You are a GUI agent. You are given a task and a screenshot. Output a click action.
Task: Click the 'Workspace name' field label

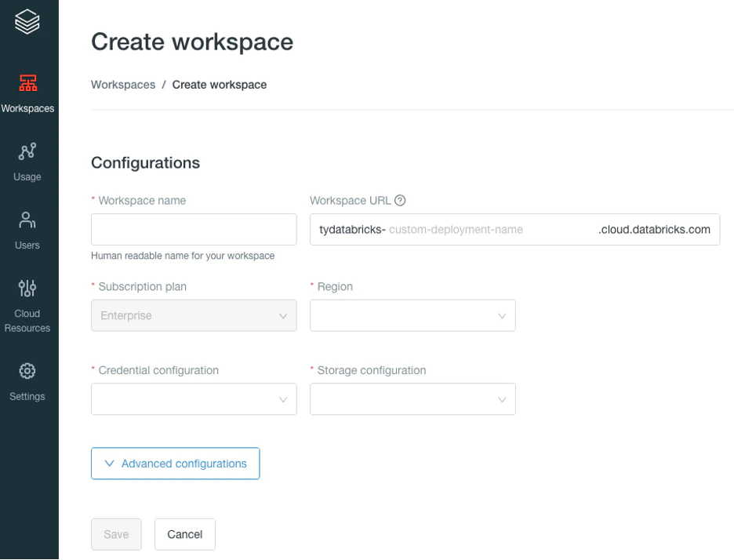(142, 201)
